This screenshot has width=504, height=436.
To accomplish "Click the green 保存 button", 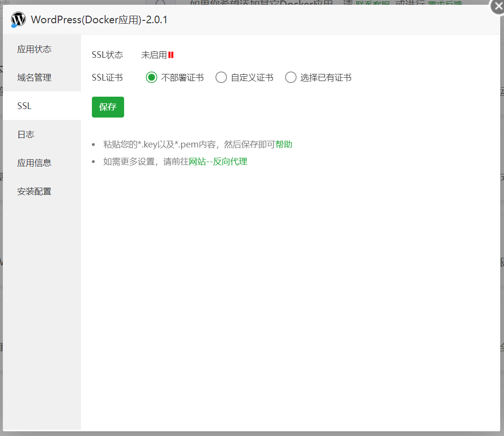I will click(108, 107).
